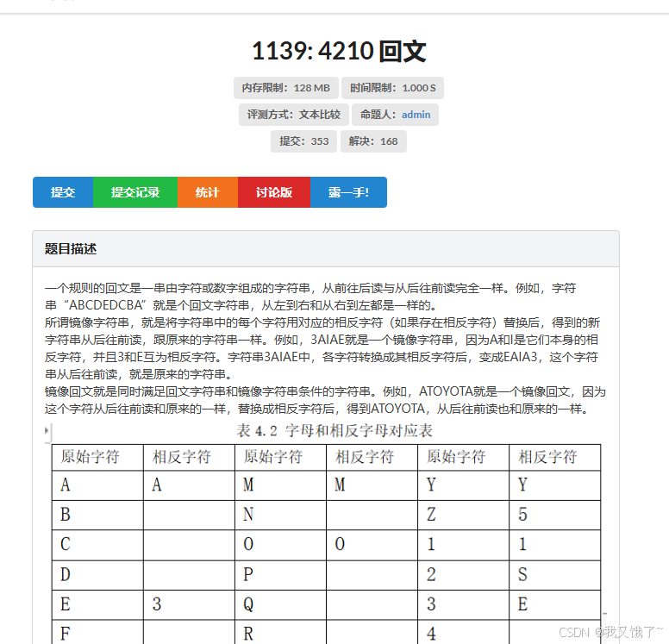Screen dimensions: 669x644
Task: Click table cell with original character B
Action: pyautogui.click(x=97, y=516)
